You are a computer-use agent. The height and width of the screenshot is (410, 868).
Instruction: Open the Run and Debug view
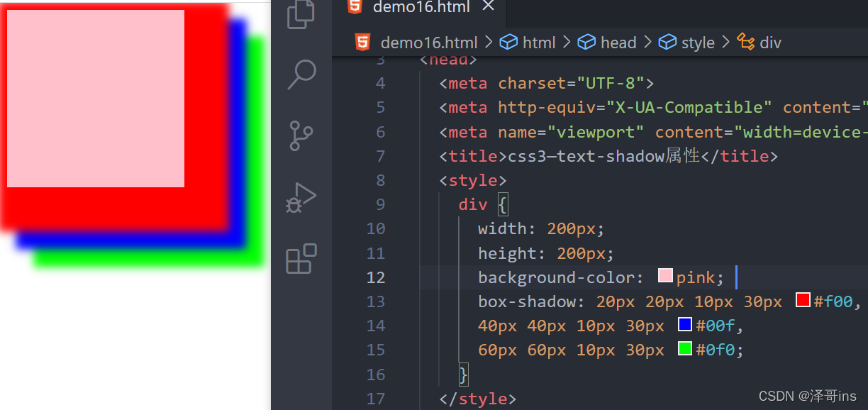pos(301,198)
